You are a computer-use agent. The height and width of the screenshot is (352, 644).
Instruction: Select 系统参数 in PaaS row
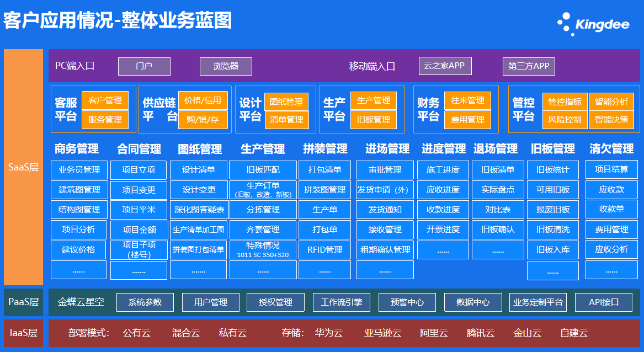coord(145,302)
